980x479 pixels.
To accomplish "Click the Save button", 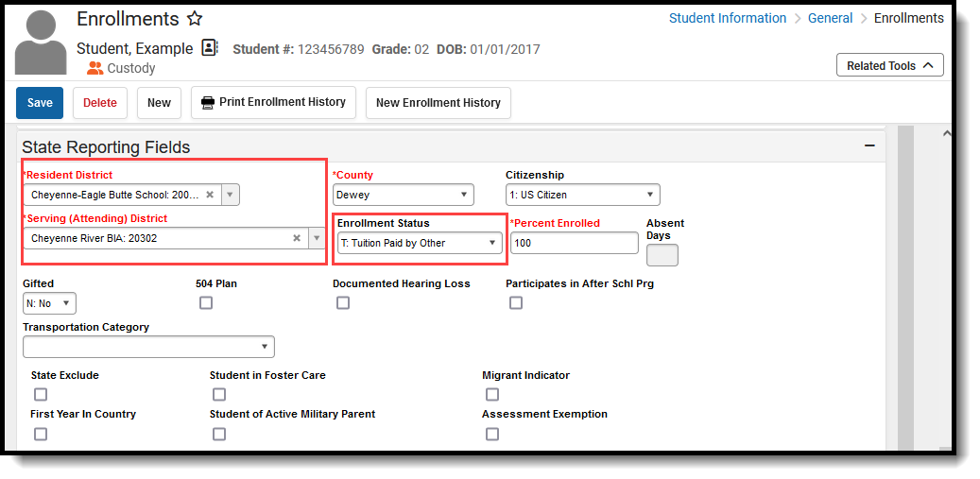I will click(x=40, y=103).
